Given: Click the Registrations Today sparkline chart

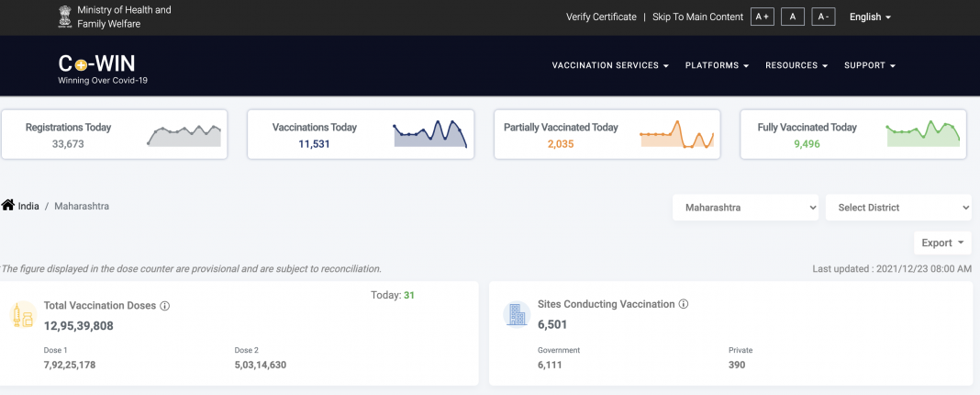Looking at the screenshot, I should (x=184, y=135).
